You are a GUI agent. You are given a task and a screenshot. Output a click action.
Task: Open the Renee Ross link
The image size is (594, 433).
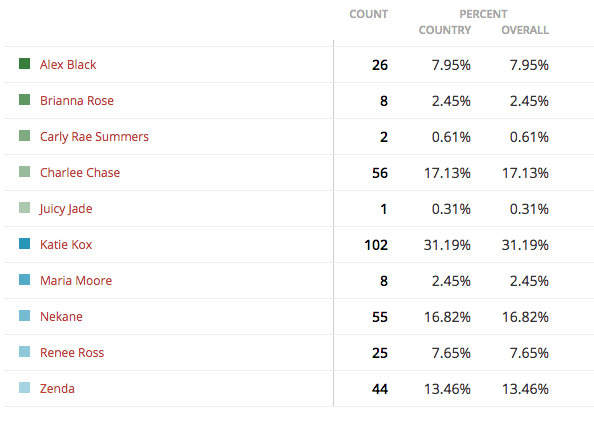tap(72, 352)
